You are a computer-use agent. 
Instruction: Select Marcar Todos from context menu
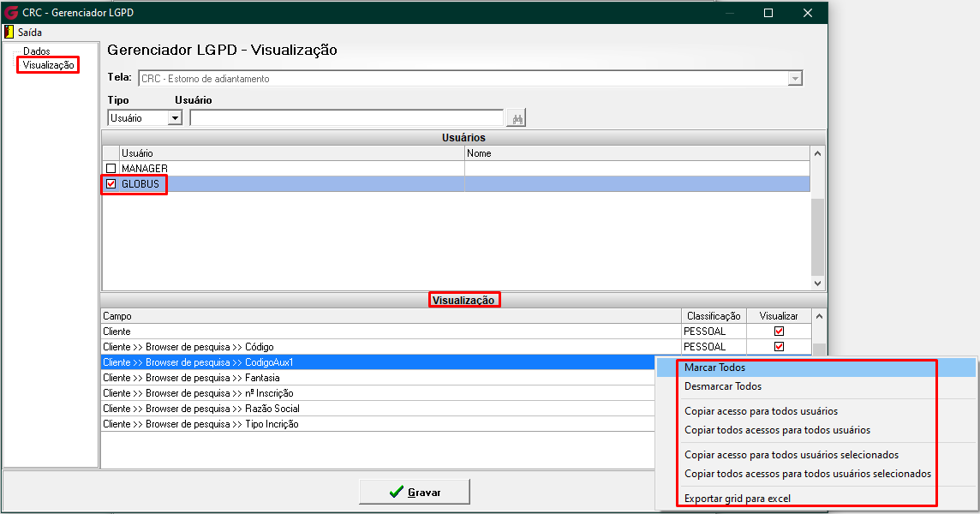714,368
